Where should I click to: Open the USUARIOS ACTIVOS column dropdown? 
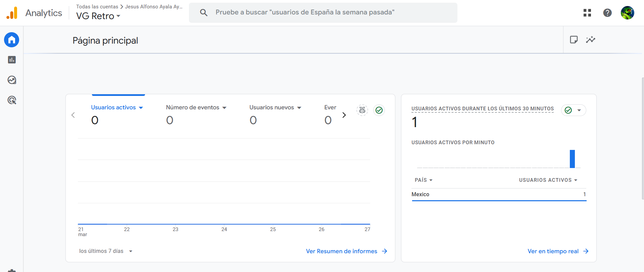(548, 180)
